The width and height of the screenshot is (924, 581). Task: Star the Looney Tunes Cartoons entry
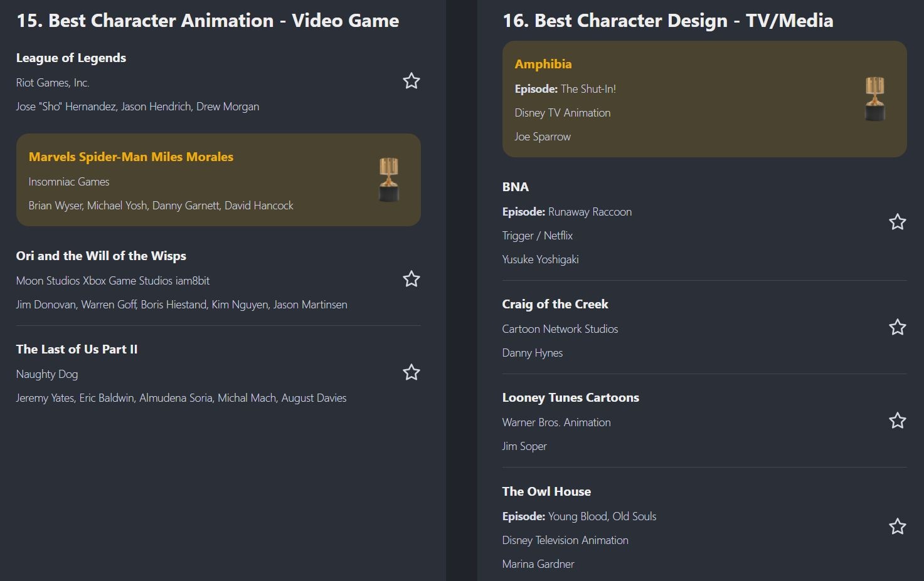(x=897, y=421)
